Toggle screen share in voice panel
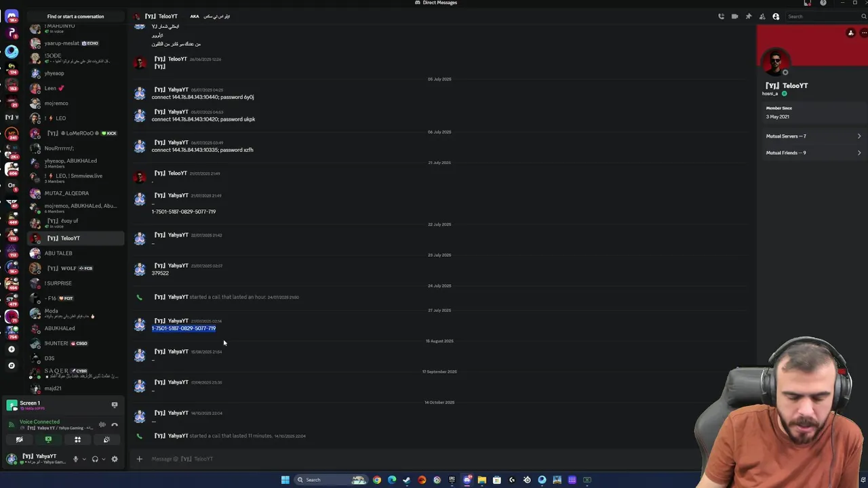The image size is (868, 488). click(x=48, y=440)
